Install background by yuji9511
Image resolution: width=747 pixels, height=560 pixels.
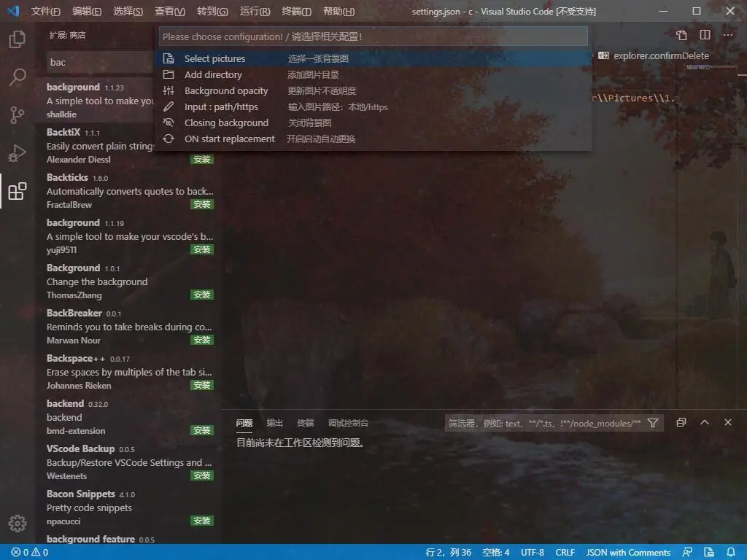202,249
